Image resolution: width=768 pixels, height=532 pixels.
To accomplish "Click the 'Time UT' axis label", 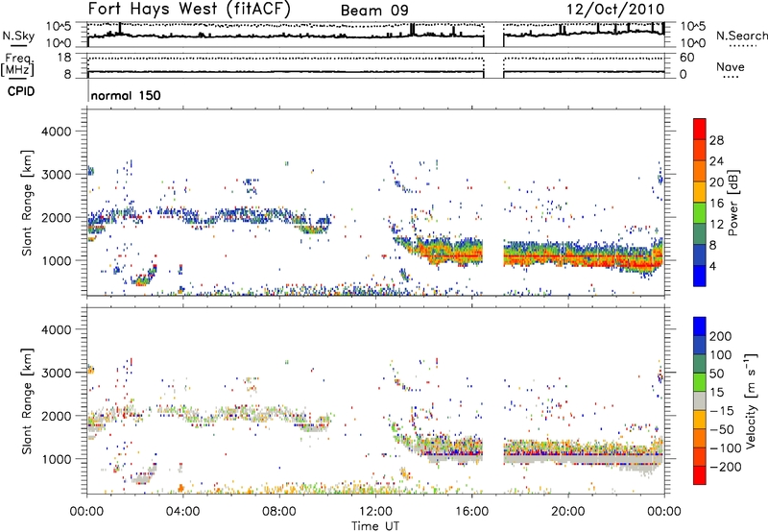I will click(x=375, y=526).
